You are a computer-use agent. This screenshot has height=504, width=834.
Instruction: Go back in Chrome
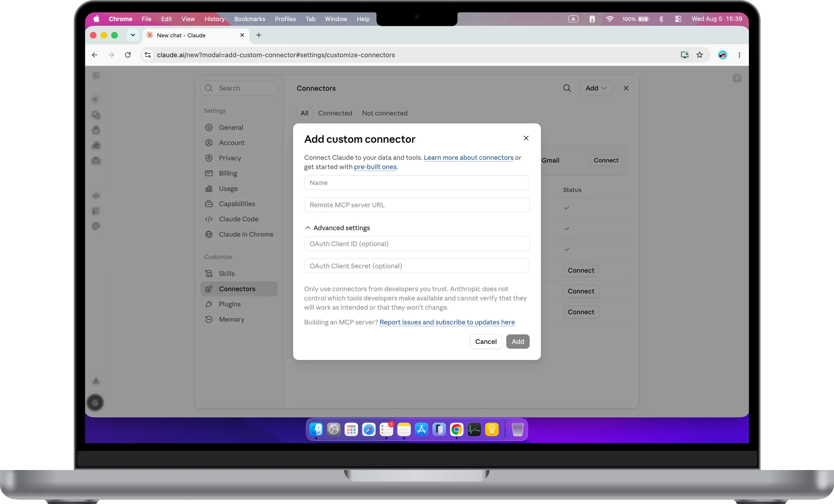pyautogui.click(x=95, y=55)
